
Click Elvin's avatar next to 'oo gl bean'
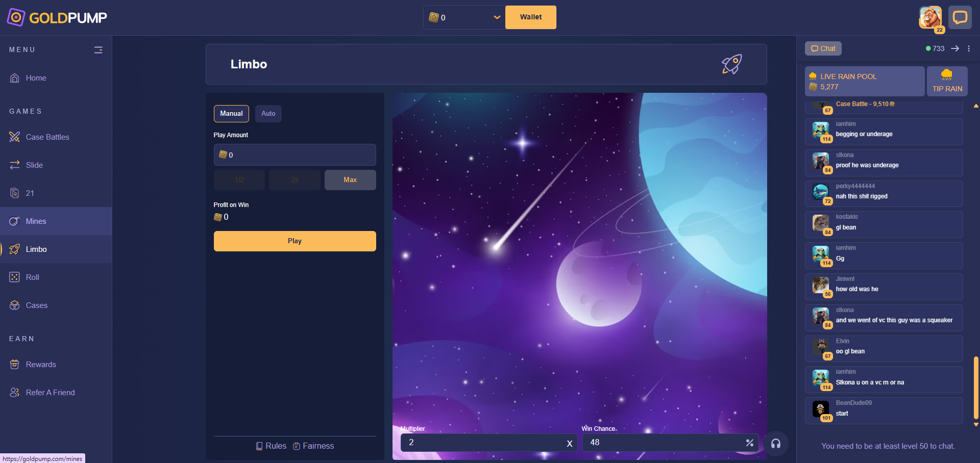[x=821, y=347]
